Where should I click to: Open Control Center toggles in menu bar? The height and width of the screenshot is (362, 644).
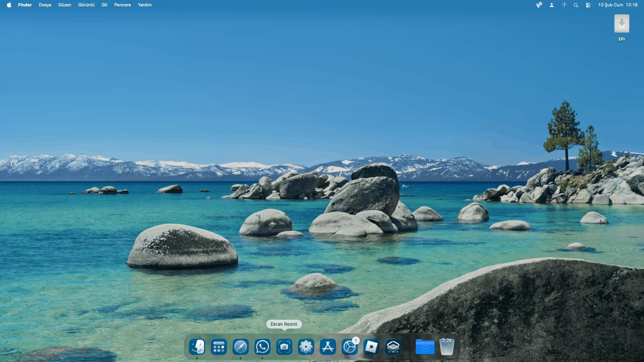(x=588, y=5)
